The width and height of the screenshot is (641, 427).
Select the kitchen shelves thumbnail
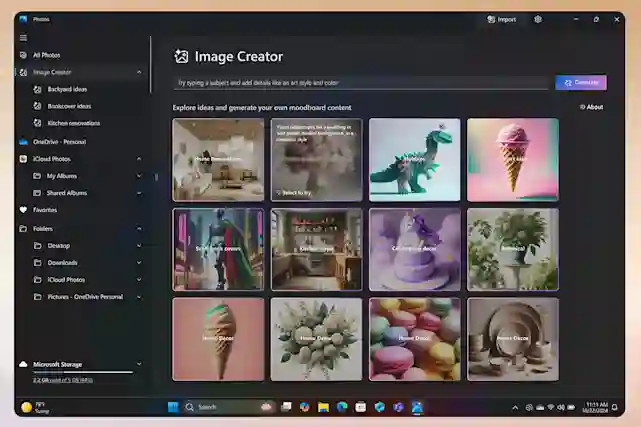click(x=316, y=250)
